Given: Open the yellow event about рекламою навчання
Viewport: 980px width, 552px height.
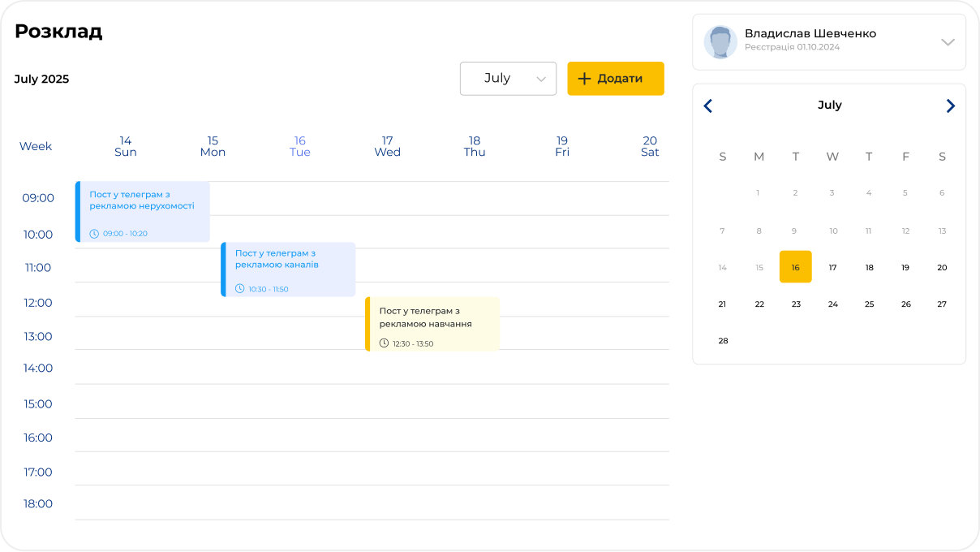Looking at the screenshot, I should coord(433,323).
